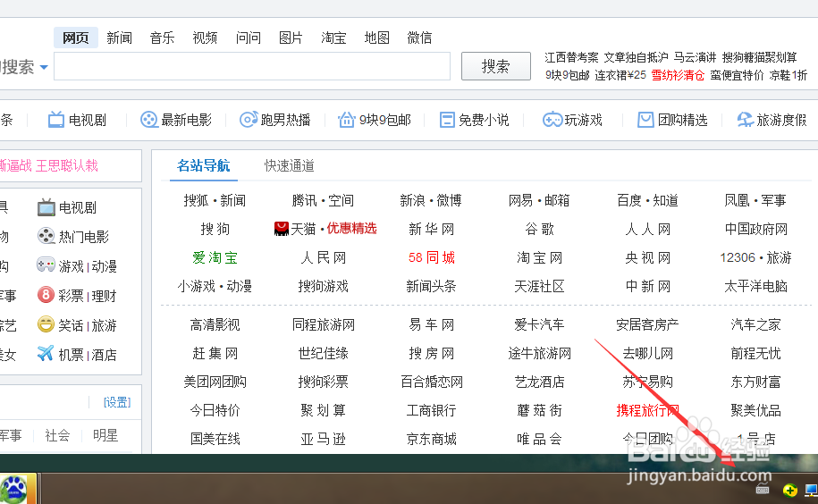818x504 pixels.
Task: Click the yellow-green plus tray icon
Action: coord(789,490)
